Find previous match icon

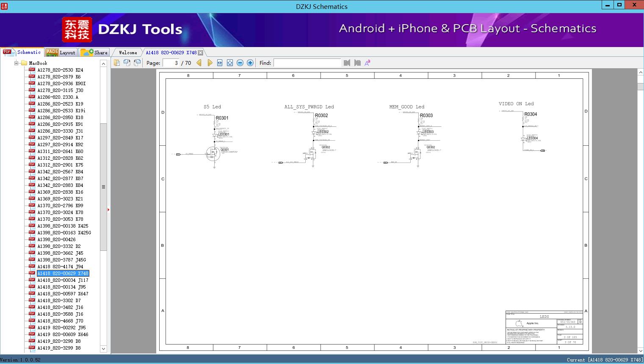tap(347, 63)
